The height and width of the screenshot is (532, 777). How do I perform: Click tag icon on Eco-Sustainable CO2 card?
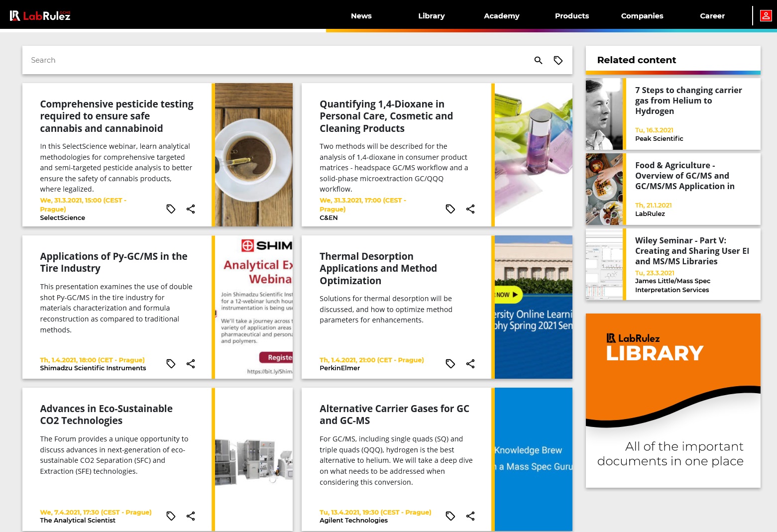(171, 516)
